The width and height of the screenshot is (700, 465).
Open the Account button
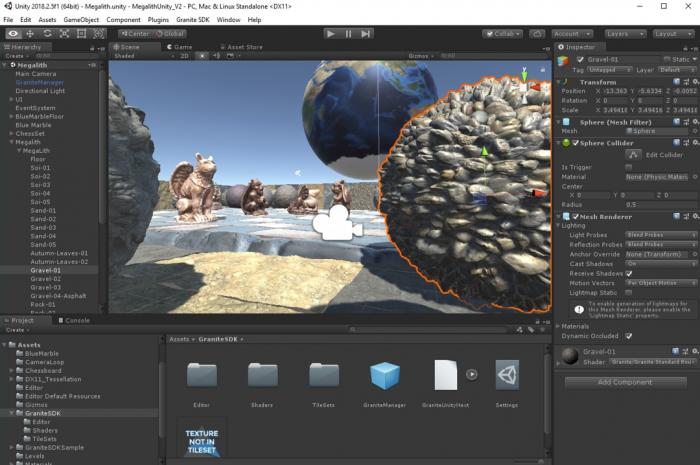pyautogui.click(x=572, y=34)
